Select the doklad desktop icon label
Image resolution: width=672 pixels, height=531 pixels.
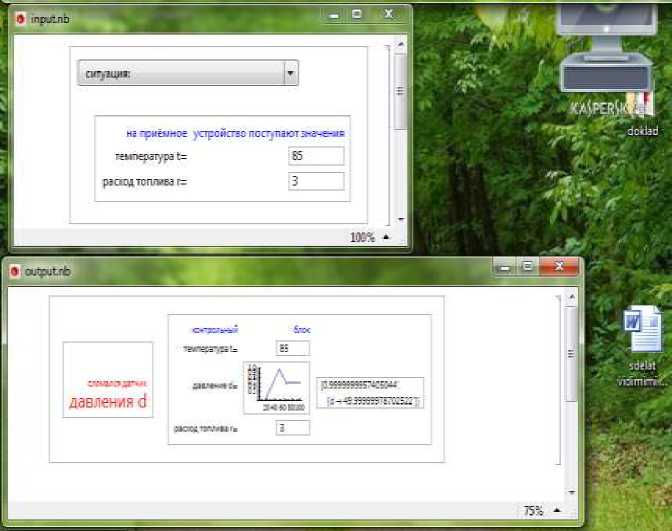click(x=642, y=131)
